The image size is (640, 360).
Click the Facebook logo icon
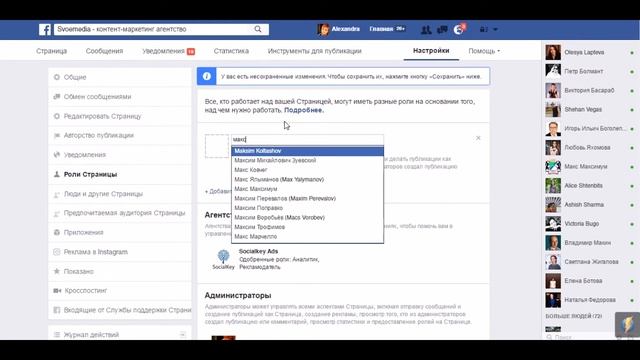pos(45,29)
